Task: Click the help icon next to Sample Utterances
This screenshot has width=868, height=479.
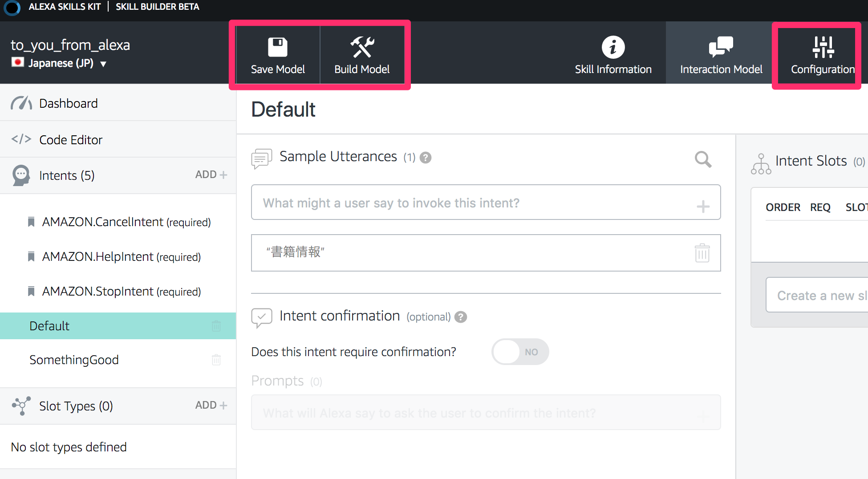Action: (426, 158)
